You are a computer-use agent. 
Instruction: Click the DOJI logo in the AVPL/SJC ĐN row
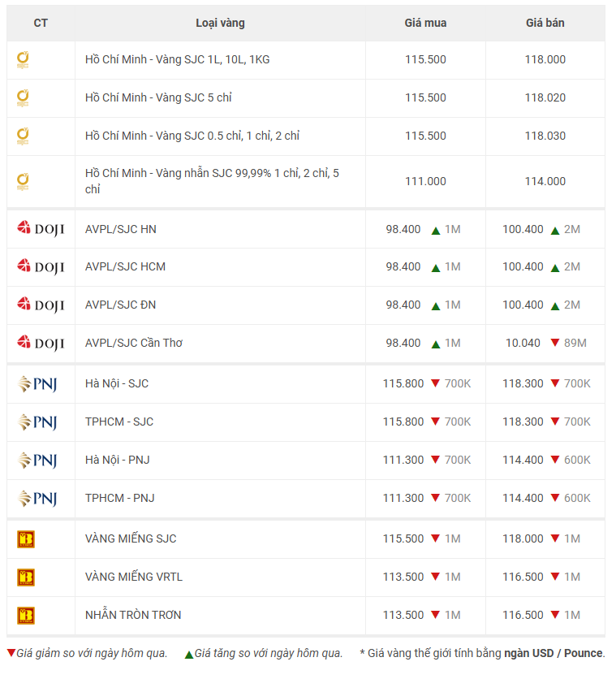[x=41, y=305]
